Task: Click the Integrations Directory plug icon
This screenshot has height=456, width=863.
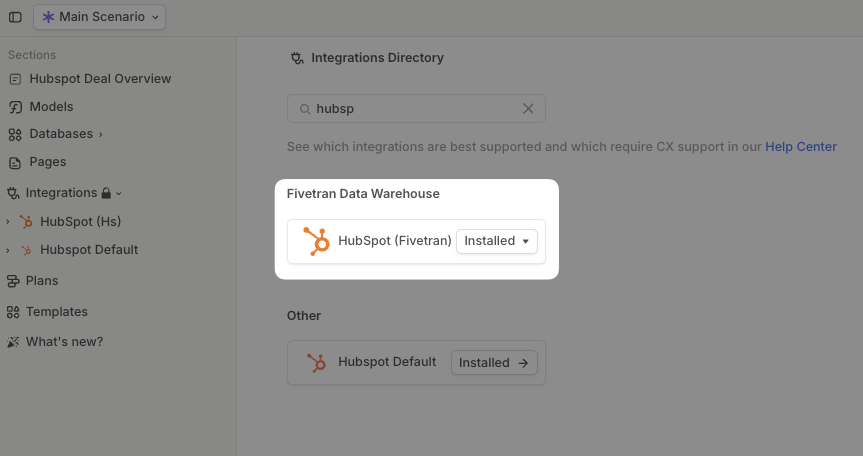Action: tap(297, 58)
